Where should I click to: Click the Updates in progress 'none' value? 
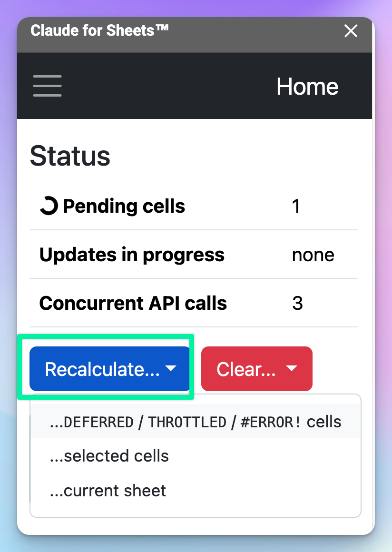coord(313,255)
